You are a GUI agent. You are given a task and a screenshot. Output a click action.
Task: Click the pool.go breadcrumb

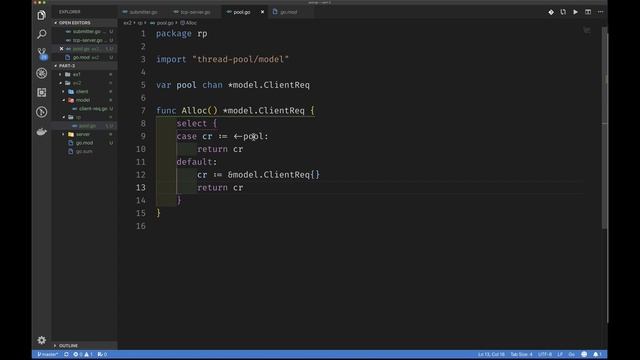point(162,23)
